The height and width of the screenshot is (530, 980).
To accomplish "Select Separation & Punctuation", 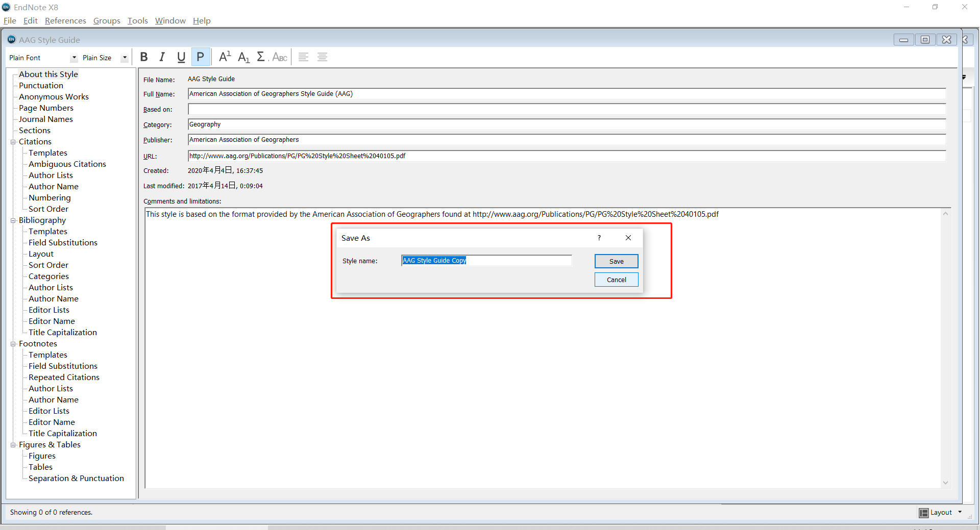I will [x=76, y=478].
